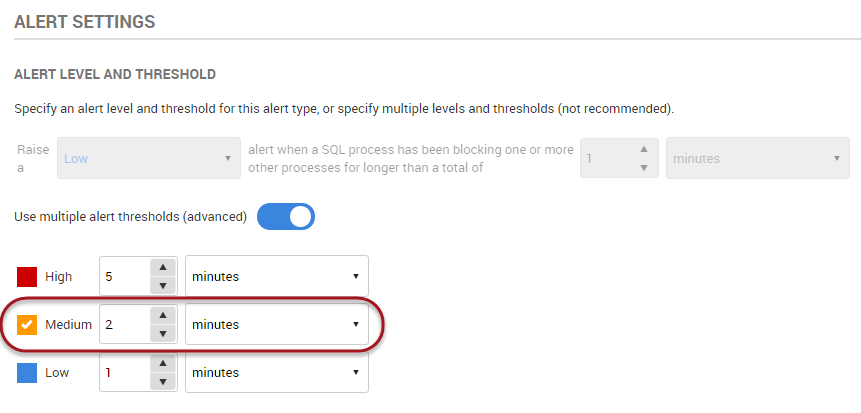Open the Low minutes unit dropdown
861x413 pixels.
coord(276,372)
